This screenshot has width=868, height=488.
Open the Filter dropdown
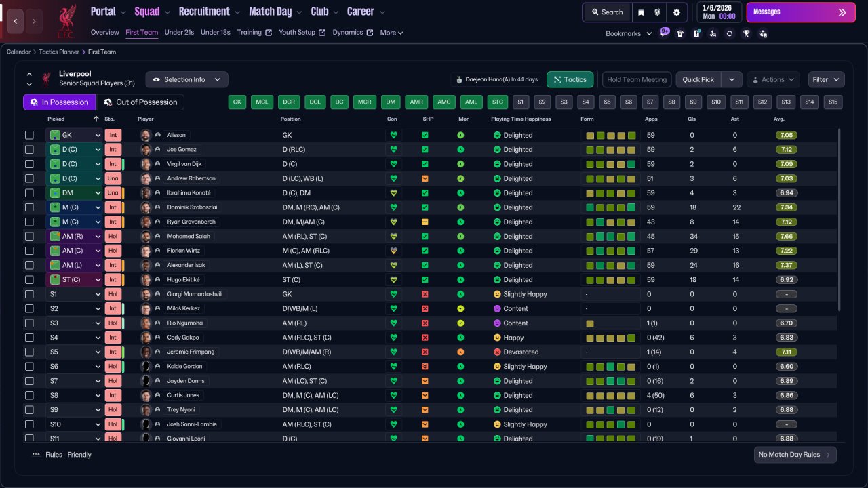click(826, 79)
